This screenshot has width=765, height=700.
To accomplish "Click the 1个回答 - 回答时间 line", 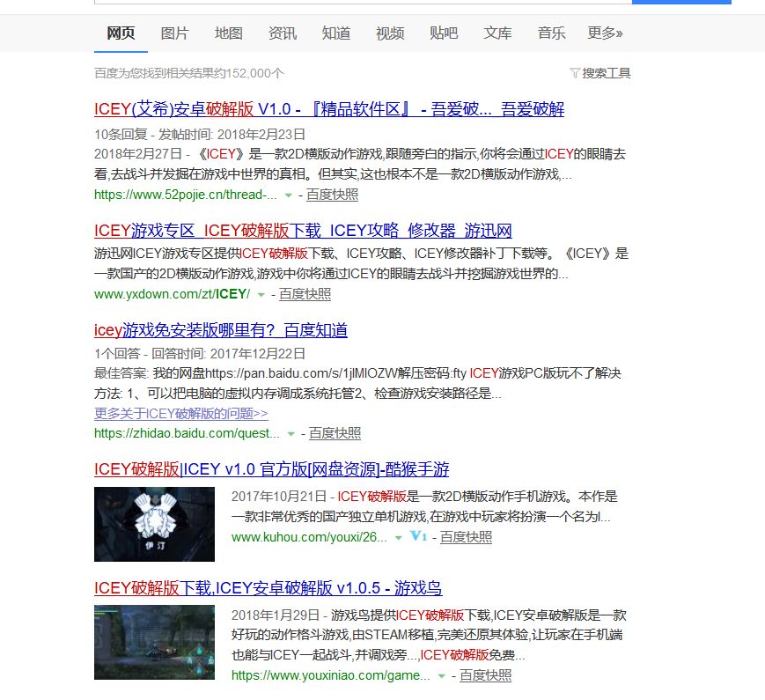I will [200, 353].
